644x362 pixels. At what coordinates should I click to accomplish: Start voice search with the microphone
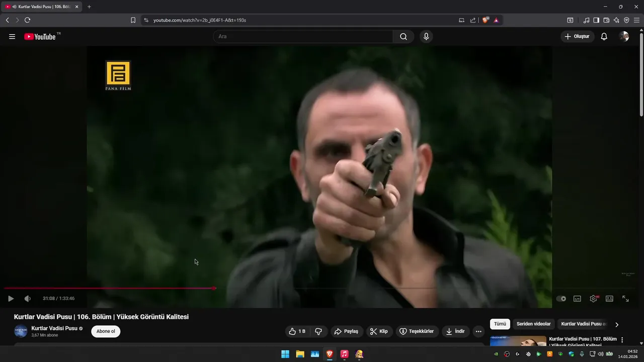[426, 37]
